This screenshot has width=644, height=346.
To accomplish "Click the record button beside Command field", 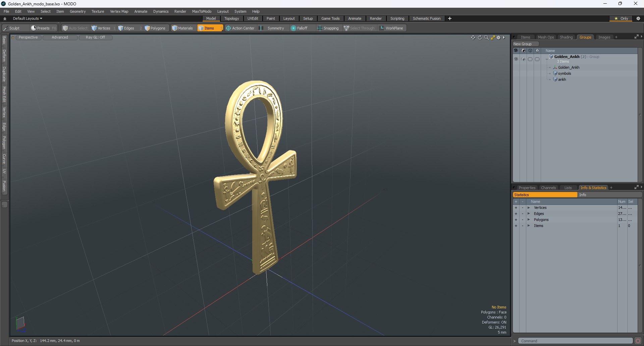I will [x=638, y=341].
